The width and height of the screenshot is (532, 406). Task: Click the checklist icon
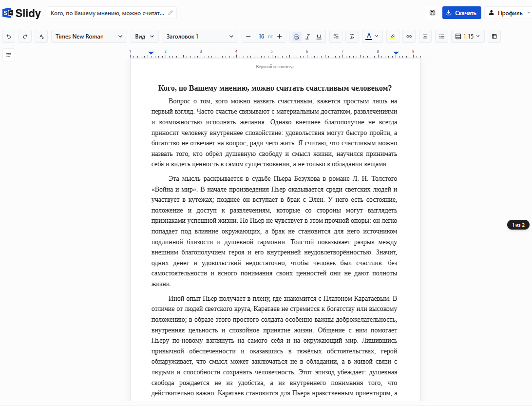(x=336, y=37)
